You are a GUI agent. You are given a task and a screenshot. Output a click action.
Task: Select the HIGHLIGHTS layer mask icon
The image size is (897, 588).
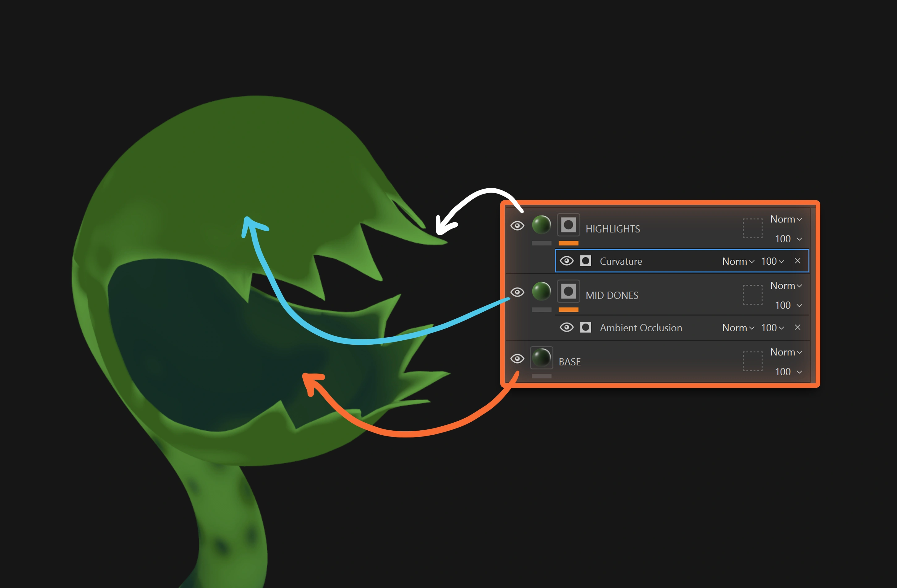[568, 225]
